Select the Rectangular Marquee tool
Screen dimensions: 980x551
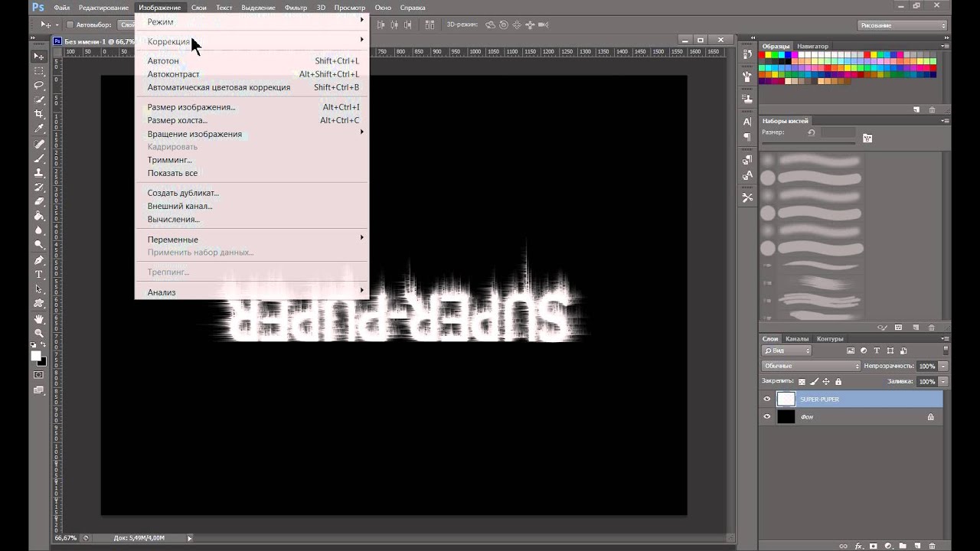pos(39,71)
